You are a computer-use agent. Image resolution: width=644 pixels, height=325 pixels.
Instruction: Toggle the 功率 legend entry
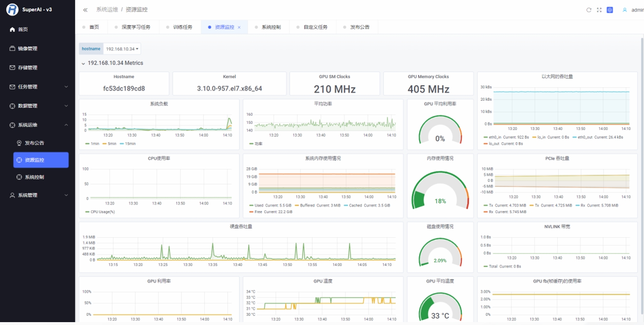(x=256, y=144)
